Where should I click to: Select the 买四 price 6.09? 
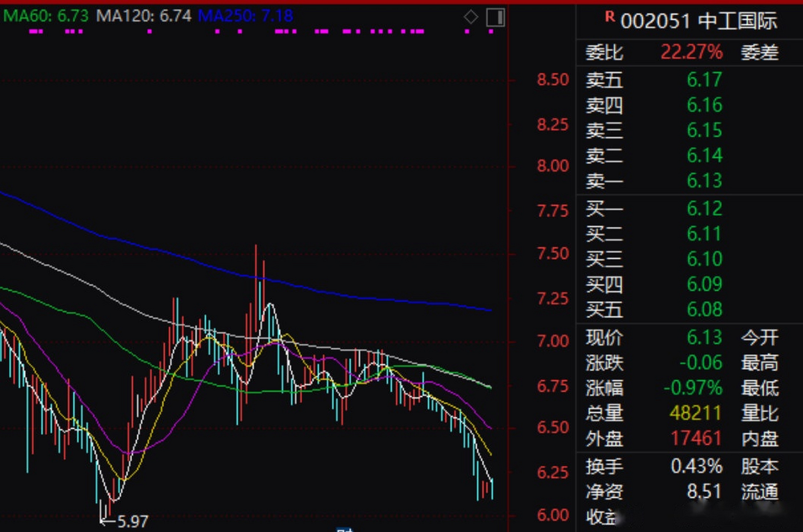(704, 285)
